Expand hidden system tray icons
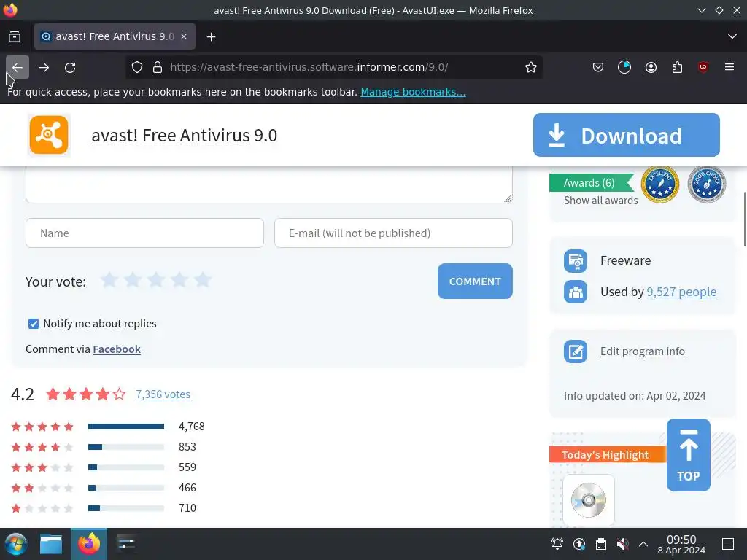 (643, 544)
